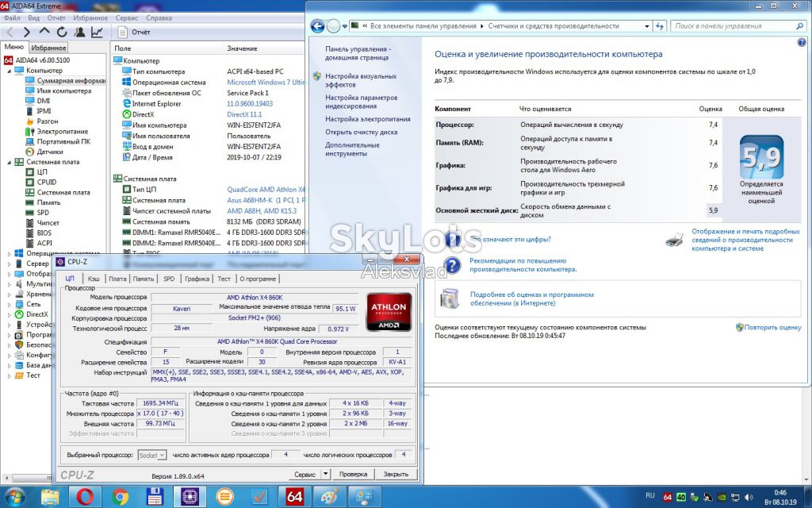The height and width of the screenshot is (508, 812).
Task: Click the Forward arrow in AIDA64 toolbar
Action: point(26,32)
